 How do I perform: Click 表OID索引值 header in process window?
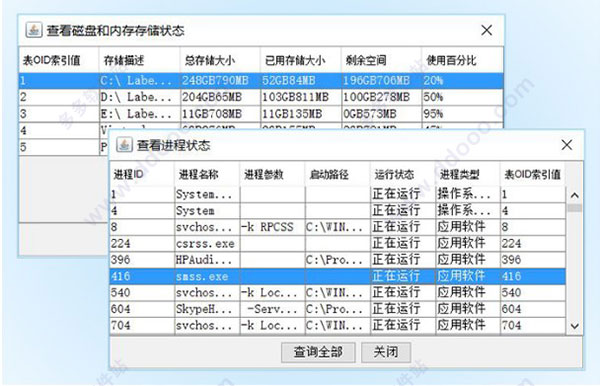click(x=533, y=174)
